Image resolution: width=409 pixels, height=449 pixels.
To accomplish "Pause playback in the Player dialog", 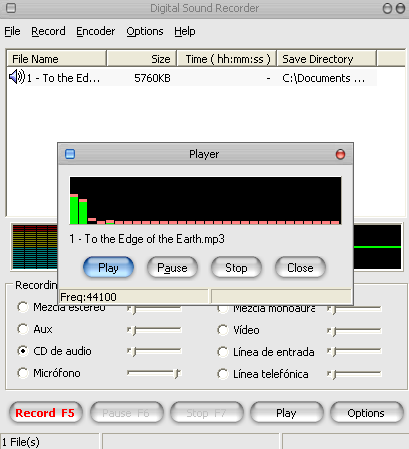I will [x=172, y=268].
